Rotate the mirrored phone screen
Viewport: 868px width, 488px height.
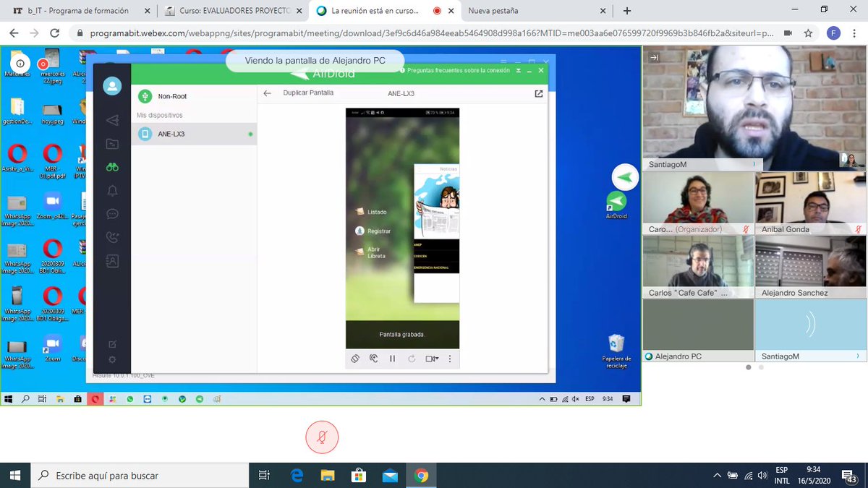[x=355, y=358]
